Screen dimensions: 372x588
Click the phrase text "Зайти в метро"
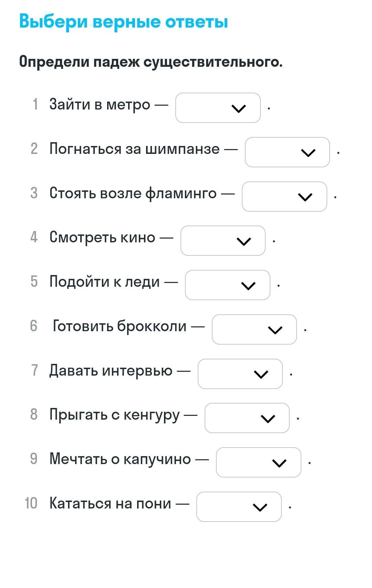click(100, 104)
